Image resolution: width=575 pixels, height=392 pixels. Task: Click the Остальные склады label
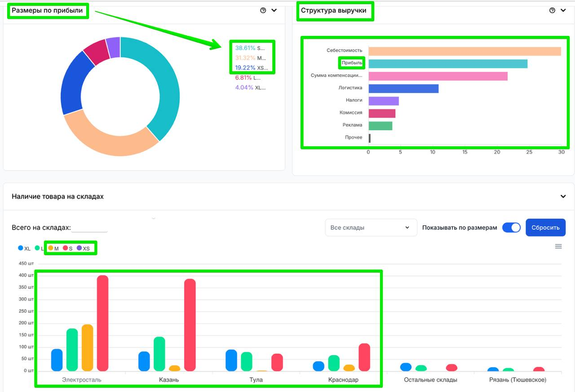[430, 380]
